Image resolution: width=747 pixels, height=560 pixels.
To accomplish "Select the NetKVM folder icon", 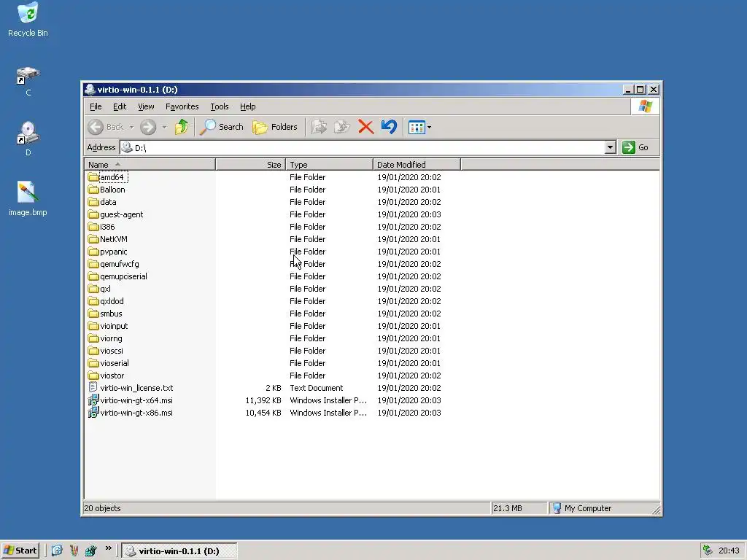I will pyautogui.click(x=93, y=239).
